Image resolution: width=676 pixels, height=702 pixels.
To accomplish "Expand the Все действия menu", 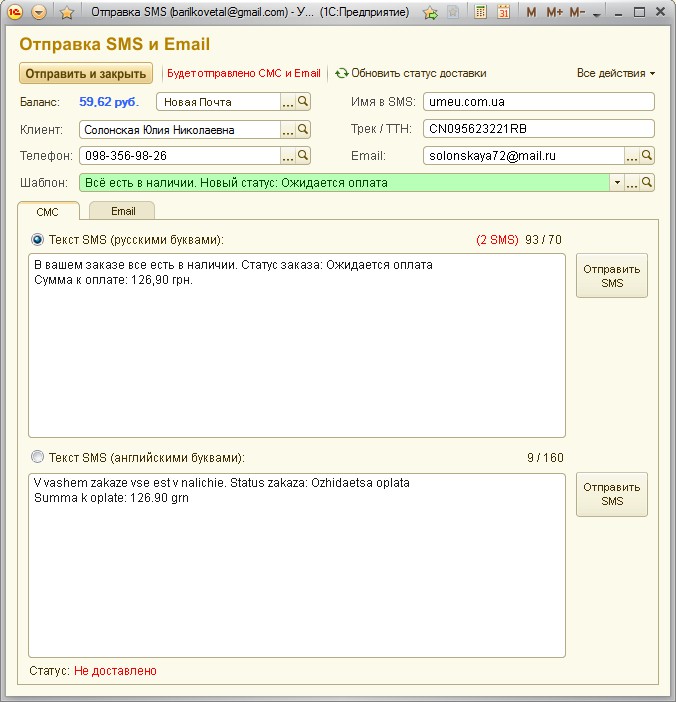I will coord(616,73).
